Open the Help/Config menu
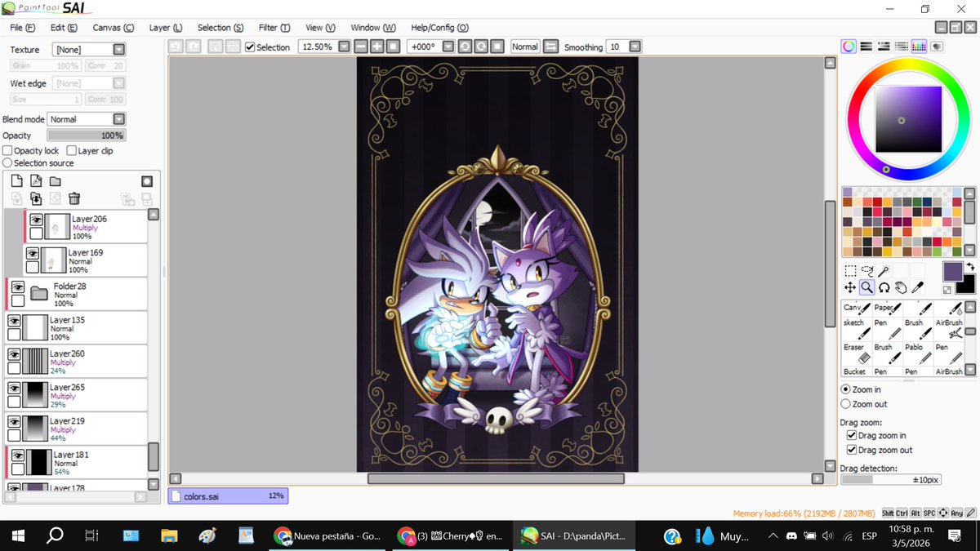Screen dimensions: 980x551 point(439,28)
